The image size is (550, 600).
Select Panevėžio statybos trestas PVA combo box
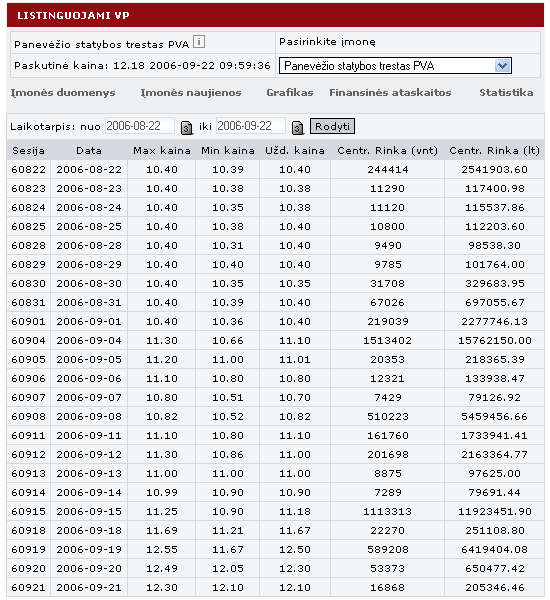pyautogui.click(x=395, y=66)
